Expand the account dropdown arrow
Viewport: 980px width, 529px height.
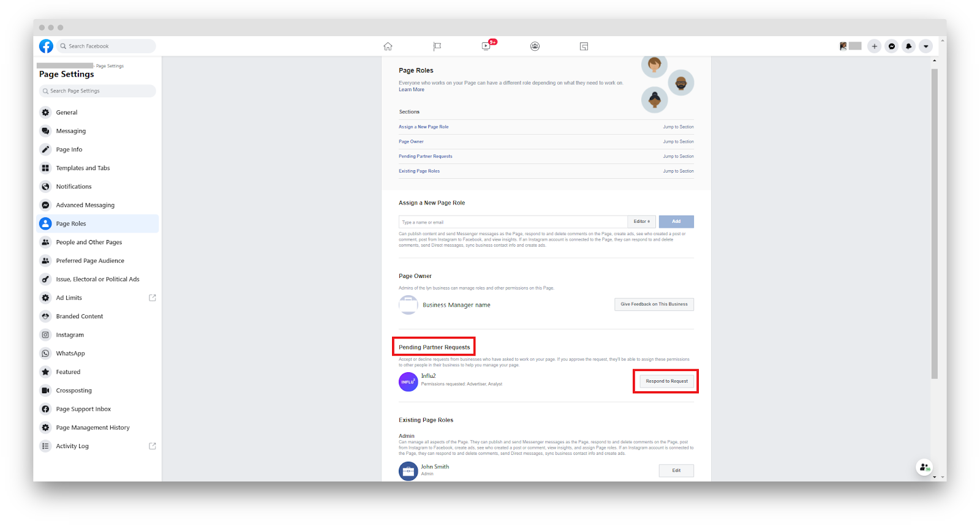926,47
